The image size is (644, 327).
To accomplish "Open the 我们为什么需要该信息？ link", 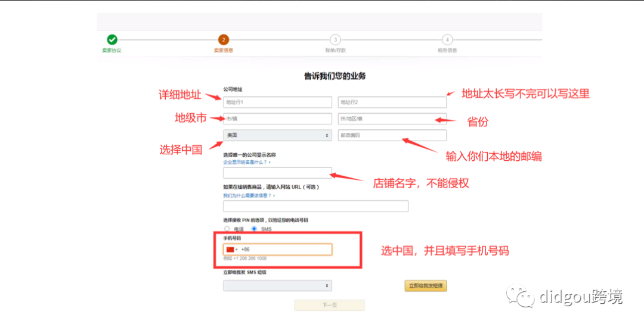I will [249, 196].
